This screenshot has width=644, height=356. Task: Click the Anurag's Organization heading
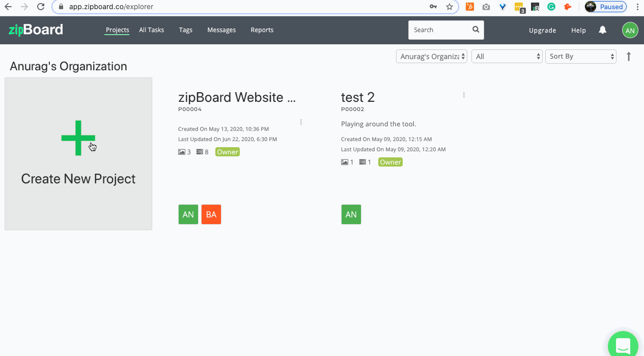(69, 67)
